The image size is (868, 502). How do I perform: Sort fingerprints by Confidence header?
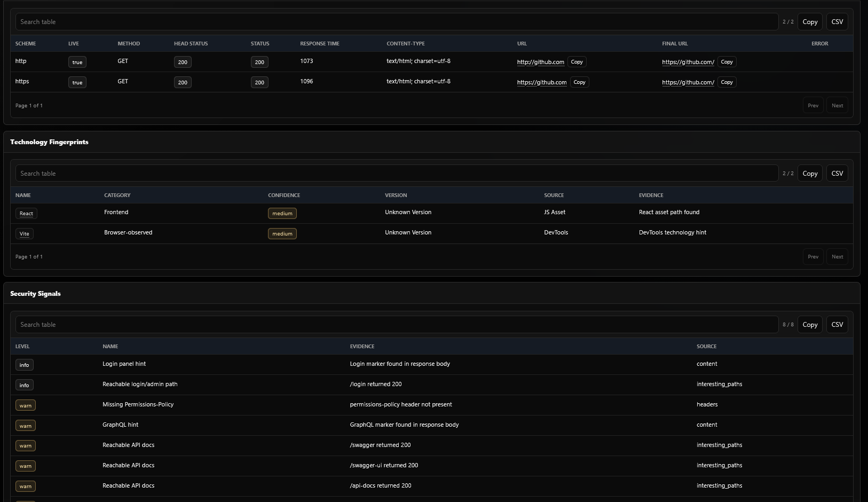[x=283, y=195]
